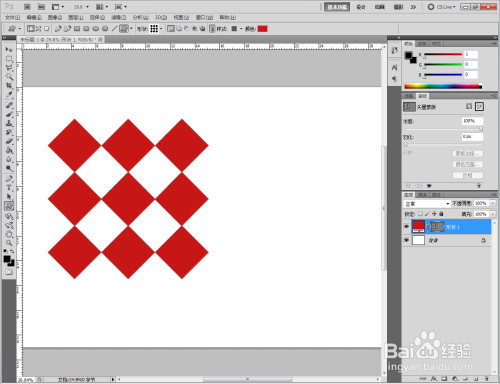Select the Blur tool
This screenshot has height=384, width=500.
(9, 159)
